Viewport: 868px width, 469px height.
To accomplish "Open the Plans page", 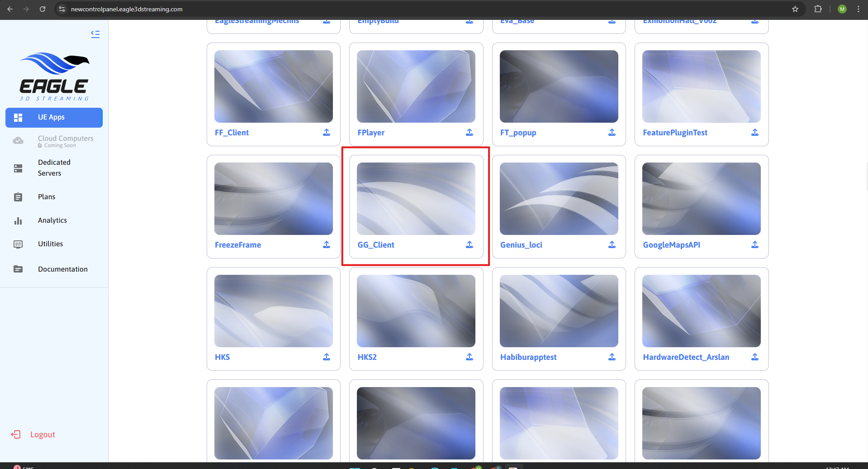I will [47, 197].
